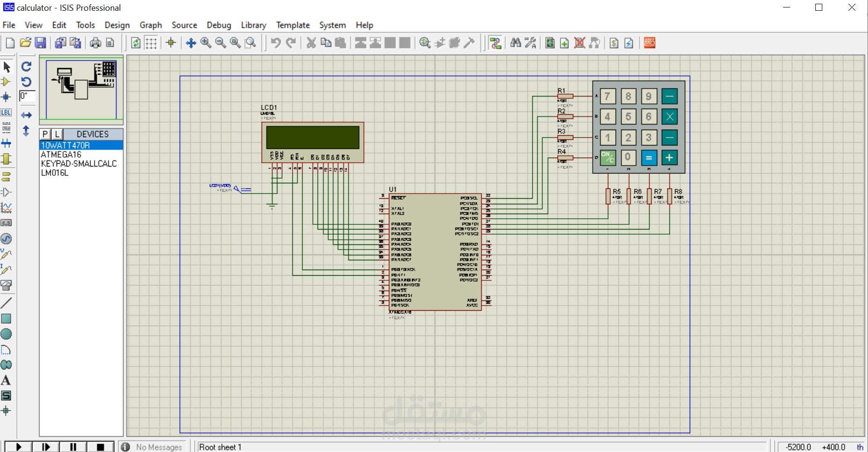Toggle the grid display button
Viewport: 868px width, 452px height.
(x=151, y=43)
